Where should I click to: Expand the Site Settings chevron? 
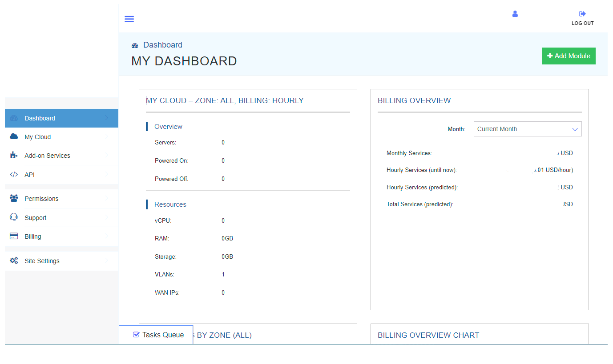point(107,261)
